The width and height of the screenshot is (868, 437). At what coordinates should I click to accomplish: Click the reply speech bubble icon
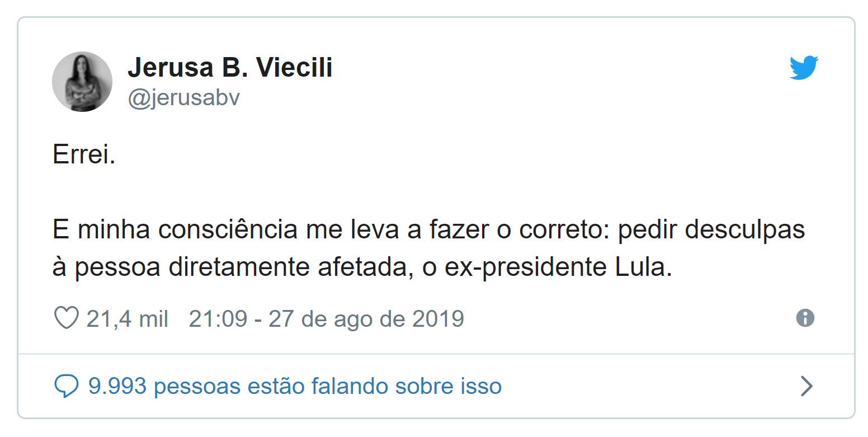[x=66, y=387]
